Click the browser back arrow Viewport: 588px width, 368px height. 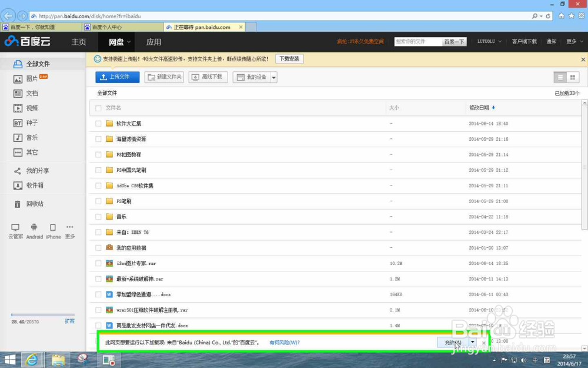click(x=8, y=16)
